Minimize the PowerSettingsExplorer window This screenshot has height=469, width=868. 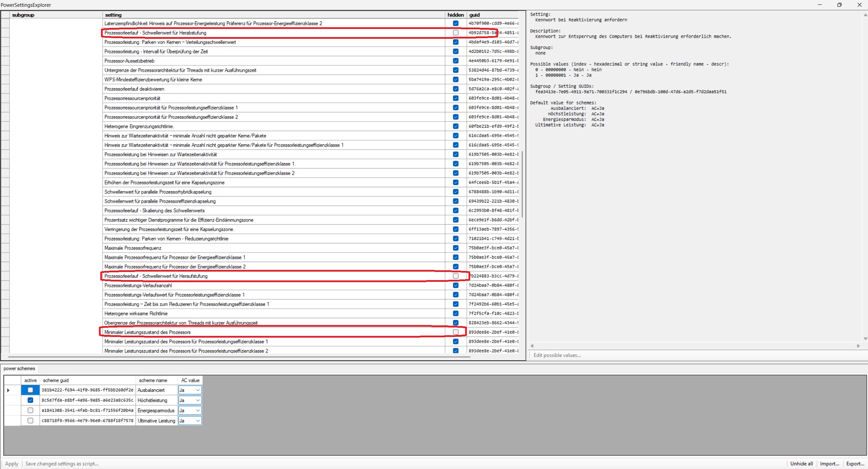click(x=819, y=5)
